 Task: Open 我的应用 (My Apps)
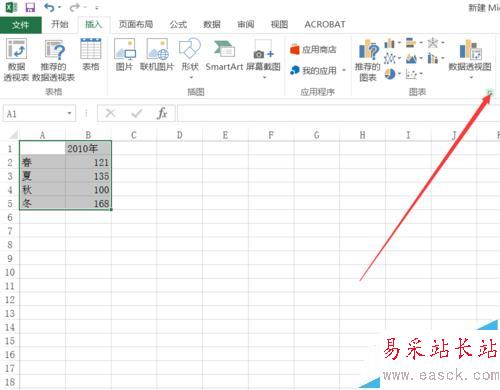pos(313,70)
